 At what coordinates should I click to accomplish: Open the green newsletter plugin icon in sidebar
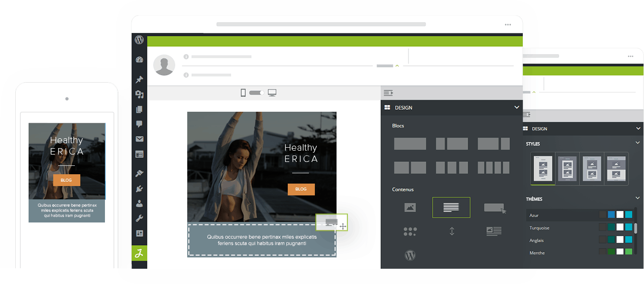point(139,253)
